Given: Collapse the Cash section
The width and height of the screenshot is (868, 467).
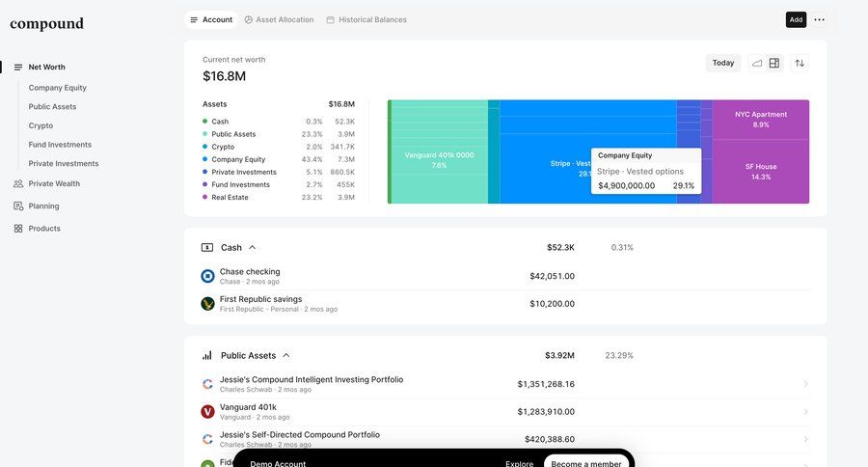Looking at the screenshot, I should pos(253,248).
